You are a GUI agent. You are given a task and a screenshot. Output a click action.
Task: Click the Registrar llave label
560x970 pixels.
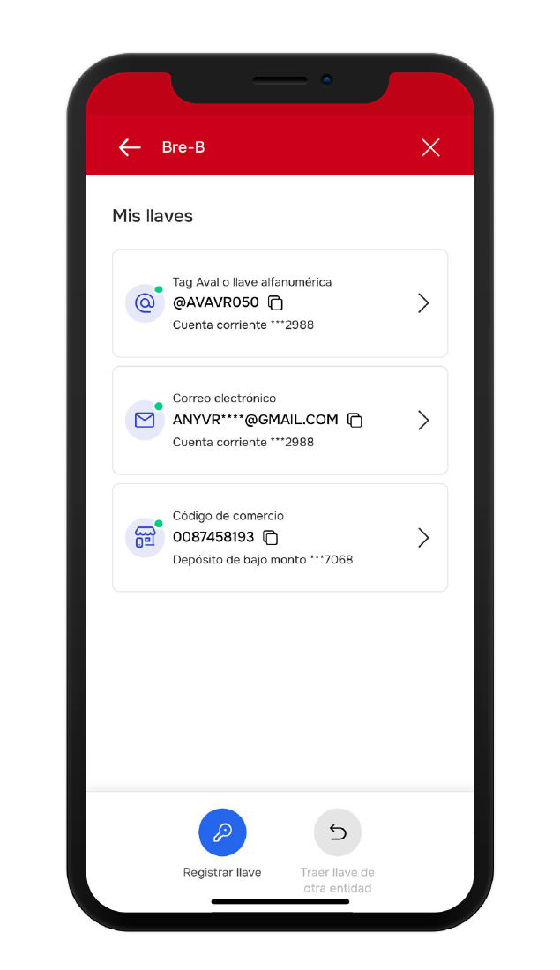point(222,872)
